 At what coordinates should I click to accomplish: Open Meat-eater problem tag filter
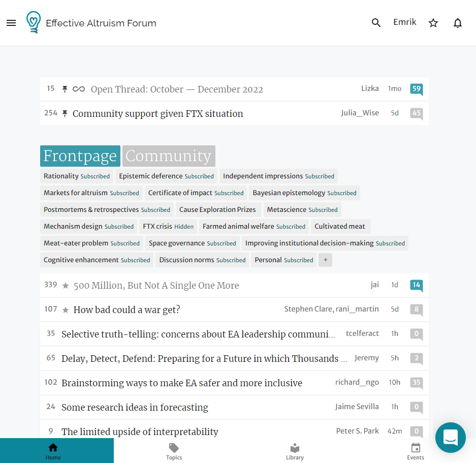[91, 243]
